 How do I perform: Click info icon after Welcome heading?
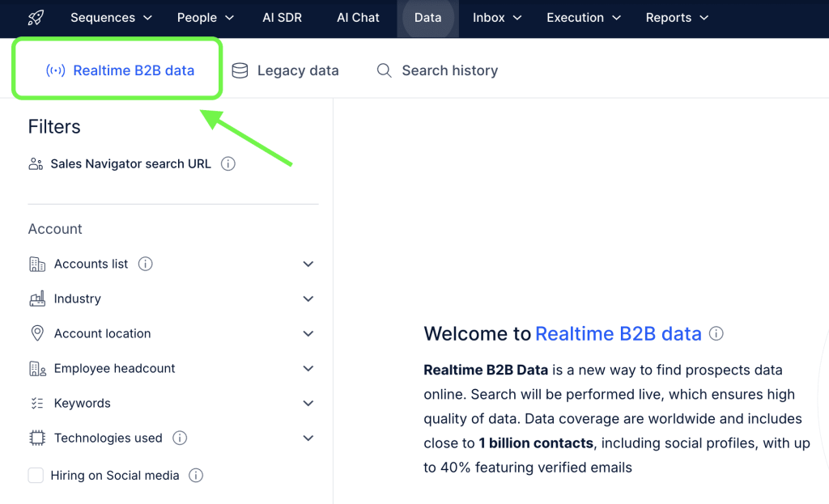pyautogui.click(x=716, y=333)
